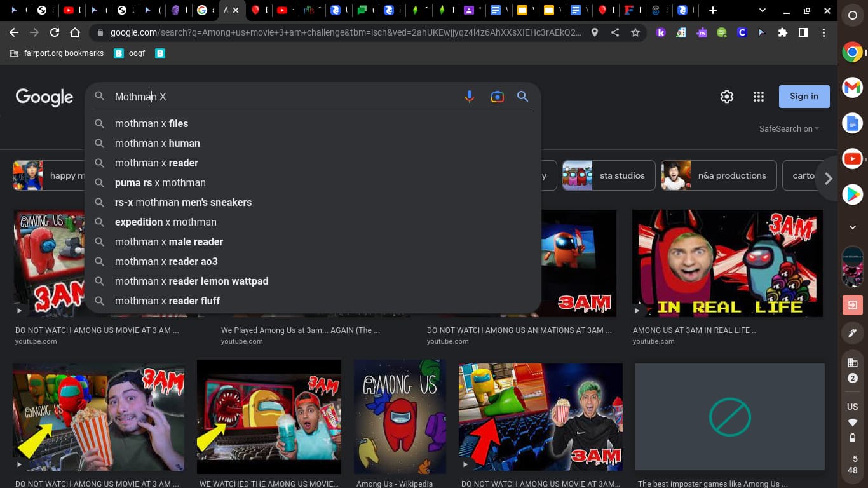The image size is (868, 488).
Task: Choose suggestion 'puma rs x mothman'
Action: pyautogui.click(x=313, y=182)
